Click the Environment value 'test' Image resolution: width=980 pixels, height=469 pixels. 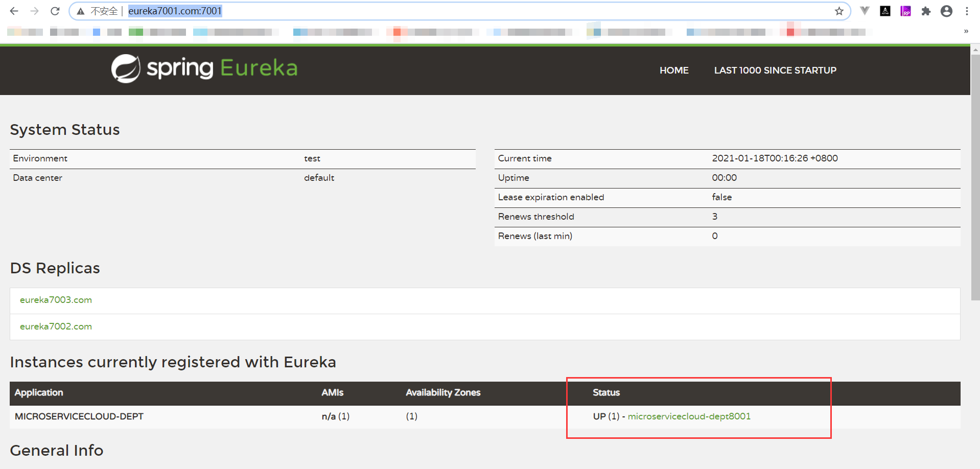coord(312,158)
